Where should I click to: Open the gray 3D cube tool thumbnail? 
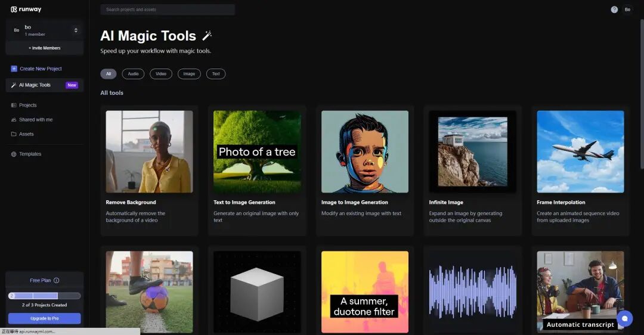pyautogui.click(x=257, y=292)
